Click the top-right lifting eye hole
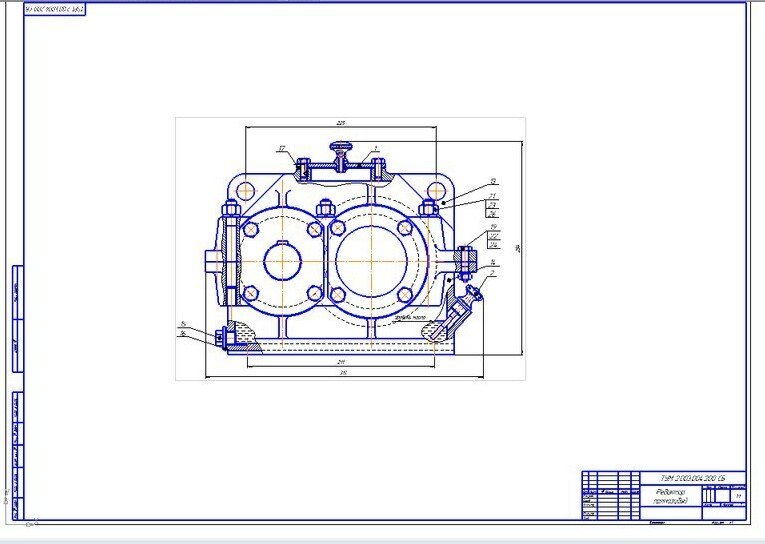This screenshot has width=765, height=544. tap(437, 190)
